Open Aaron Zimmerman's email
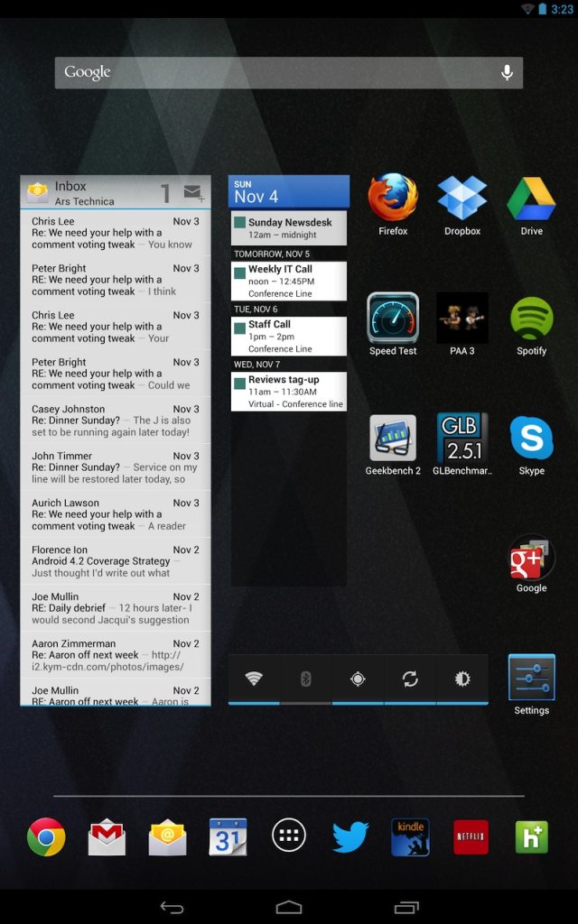The width and height of the screenshot is (578, 924). (x=116, y=655)
